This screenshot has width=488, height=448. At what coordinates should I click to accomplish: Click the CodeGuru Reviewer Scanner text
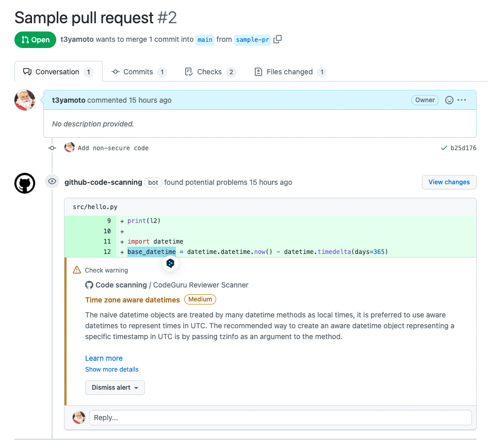(x=201, y=285)
